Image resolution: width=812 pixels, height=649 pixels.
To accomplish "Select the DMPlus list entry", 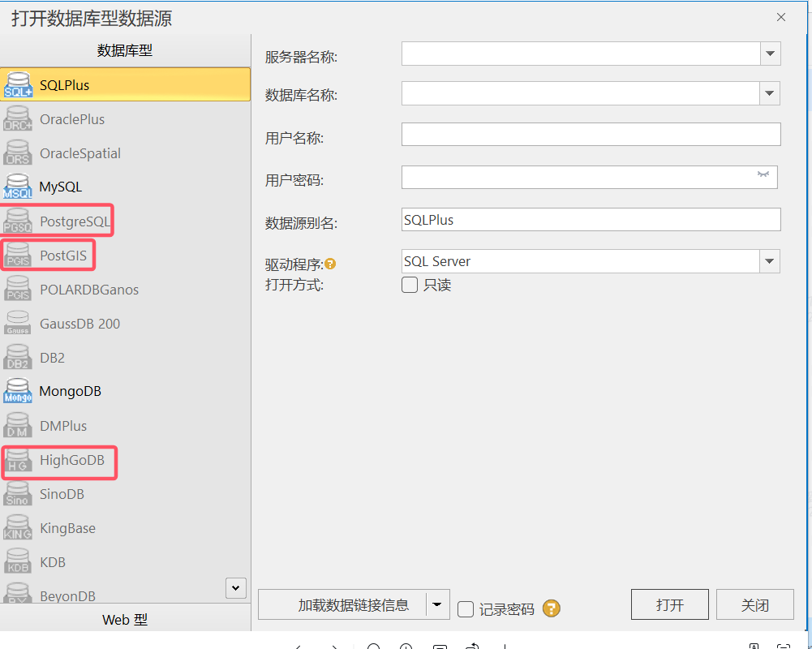I will (x=125, y=426).
